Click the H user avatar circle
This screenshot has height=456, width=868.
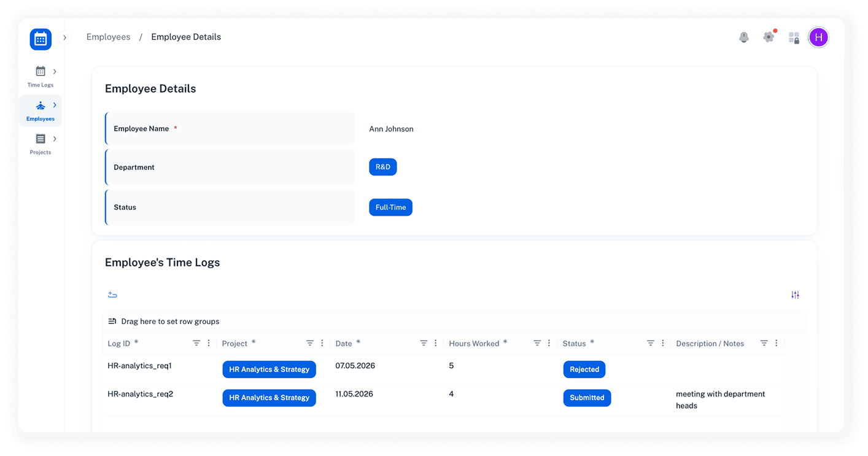click(818, 37)
